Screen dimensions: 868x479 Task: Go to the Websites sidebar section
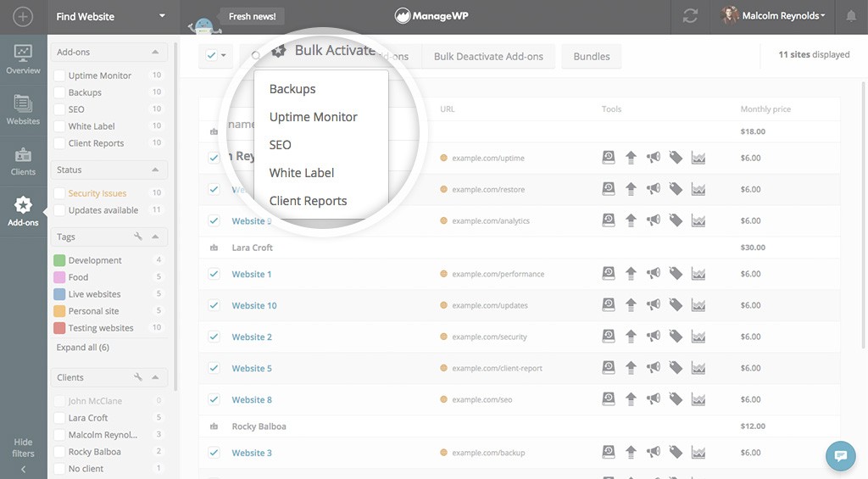(x=23, y=109)
